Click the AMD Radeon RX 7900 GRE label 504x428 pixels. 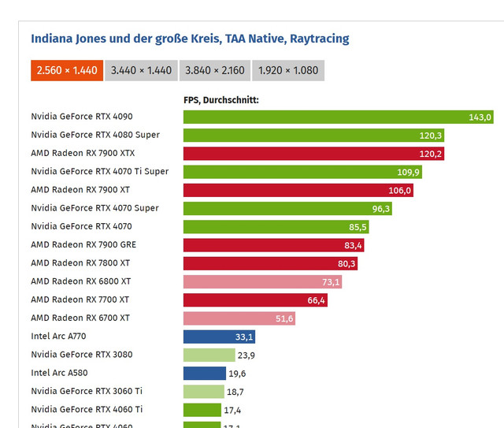coord(83,245)
